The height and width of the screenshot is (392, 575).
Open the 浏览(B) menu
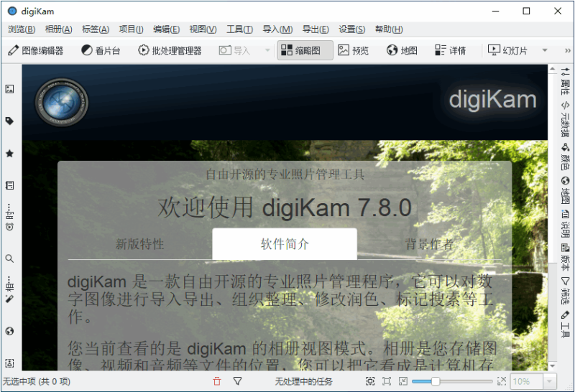pos(22,29)
